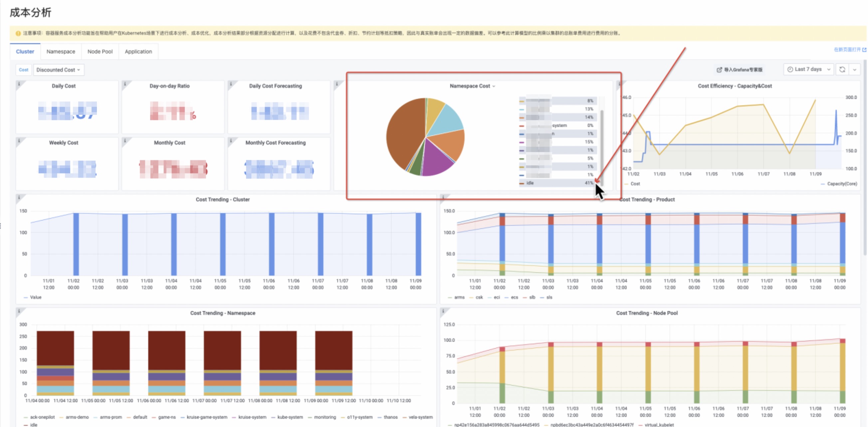Click open-in-new-page external link icon
868x427 pixels.
[x=864, y=50]
